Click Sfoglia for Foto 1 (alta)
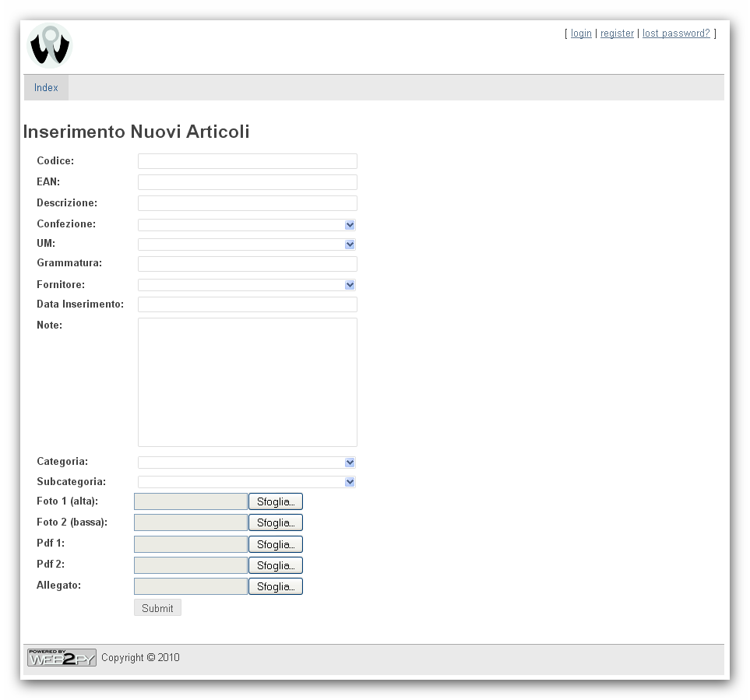 275,501
